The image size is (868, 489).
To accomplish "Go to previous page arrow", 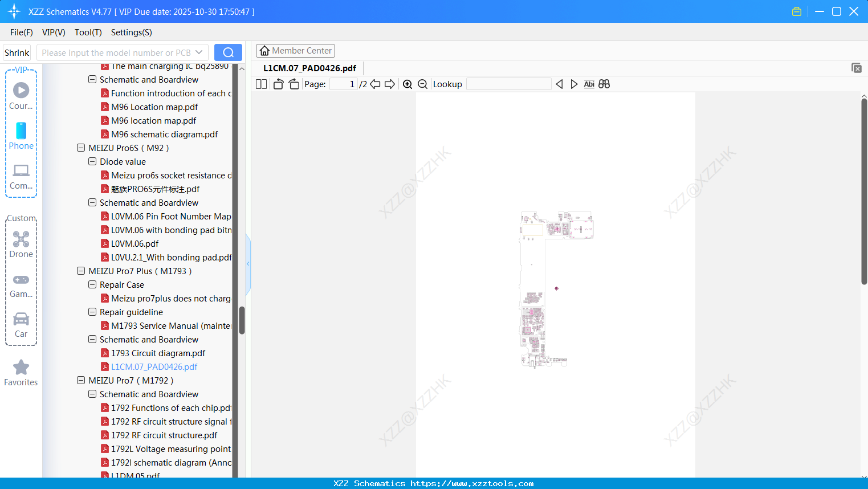I will (375, 84).
